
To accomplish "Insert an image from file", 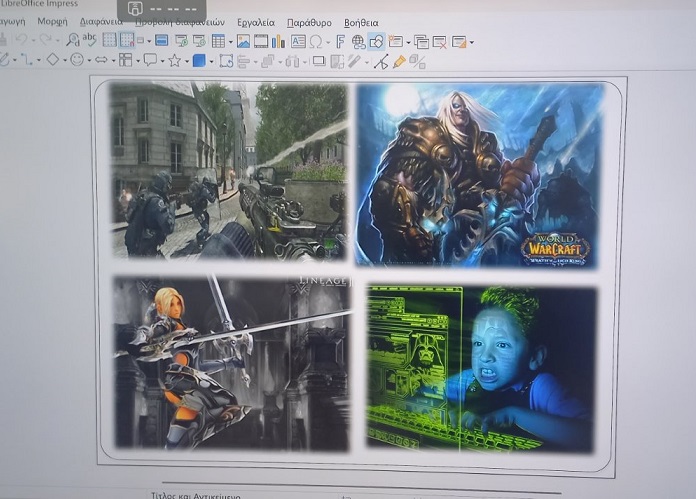I will pyautogui.click(x=243, y=41).
